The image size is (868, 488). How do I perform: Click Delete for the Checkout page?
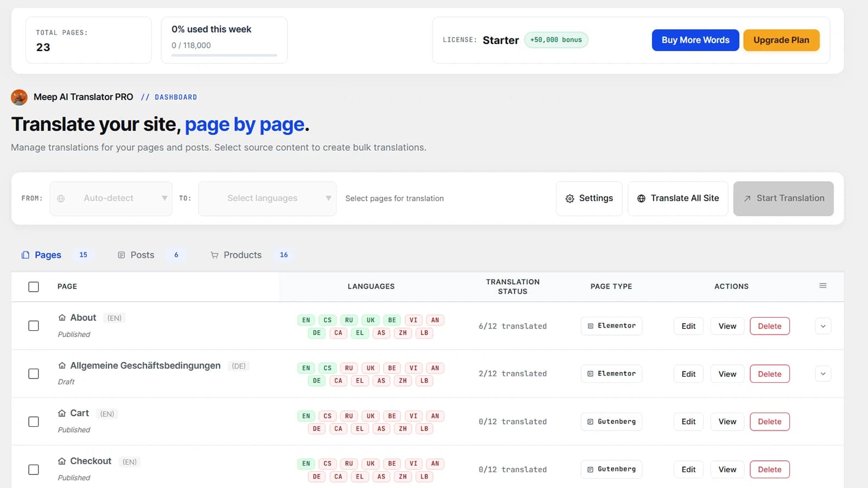coord(770,470)
